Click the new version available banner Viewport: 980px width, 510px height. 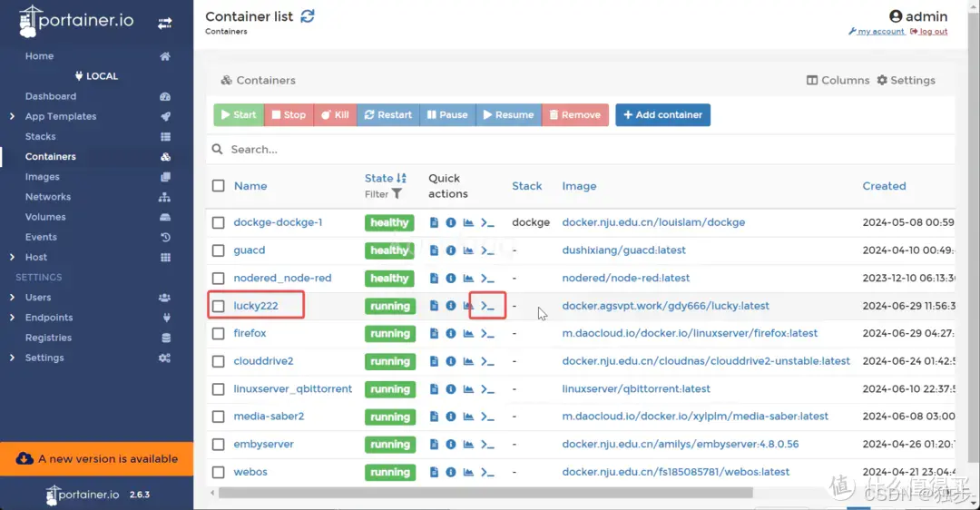(97, 459)
